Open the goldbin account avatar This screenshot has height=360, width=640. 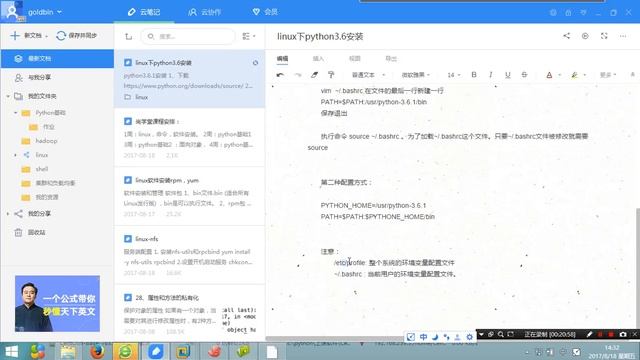coord(12,11)
